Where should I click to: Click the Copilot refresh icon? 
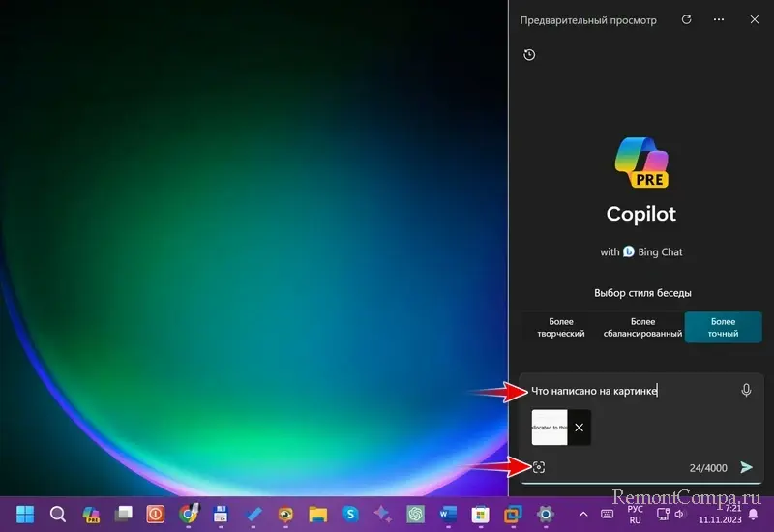point(687,19)
